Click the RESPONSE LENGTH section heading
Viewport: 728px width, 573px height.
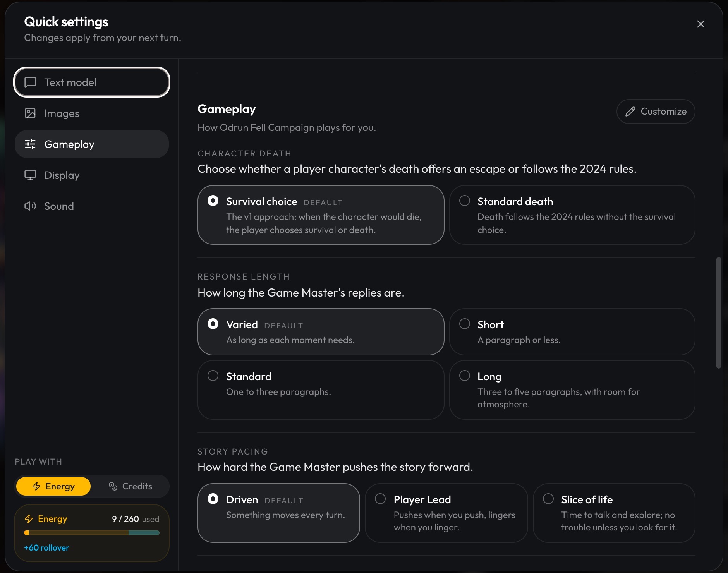(244, 277)
